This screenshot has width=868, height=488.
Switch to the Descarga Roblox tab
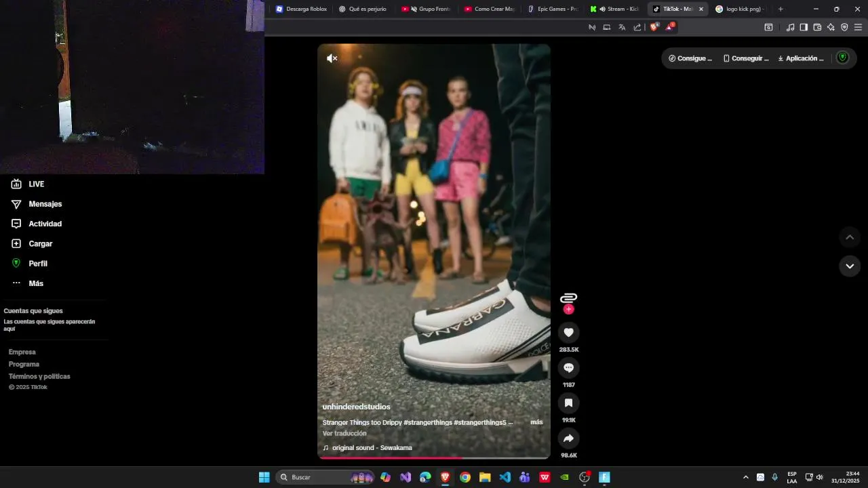point(301,9)
